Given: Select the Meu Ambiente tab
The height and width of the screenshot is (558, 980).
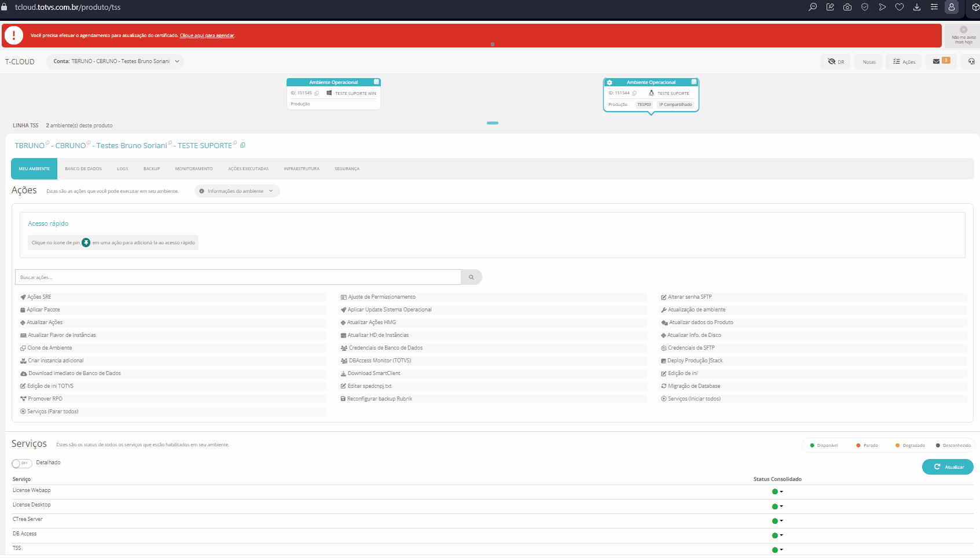Looking at the screenshot, I should click(34, 169).
